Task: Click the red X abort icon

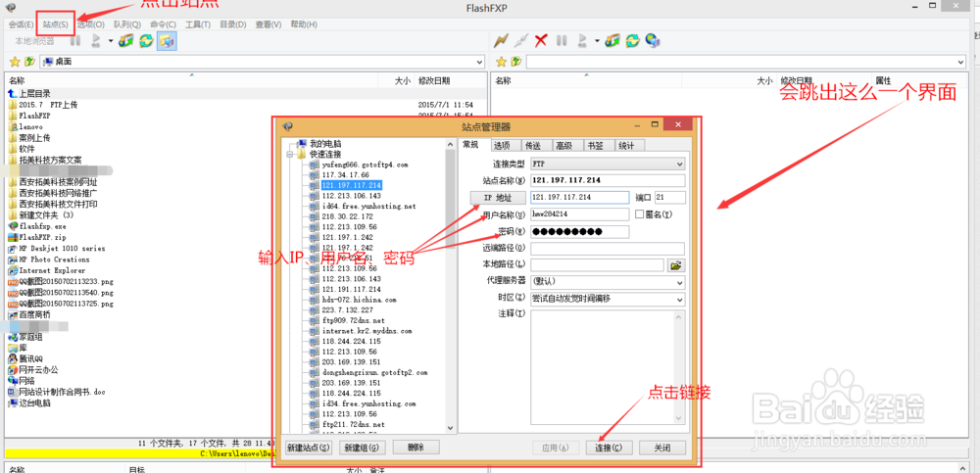Action: click(541, 41)
